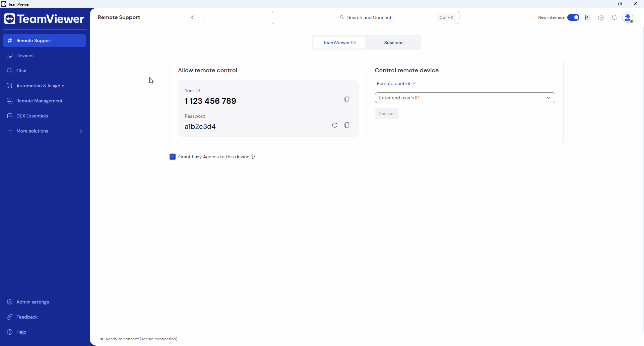Screen dimensions: 644x346
Task: Copy the session password
Action: pyautogui.click(x=347, y=125)
